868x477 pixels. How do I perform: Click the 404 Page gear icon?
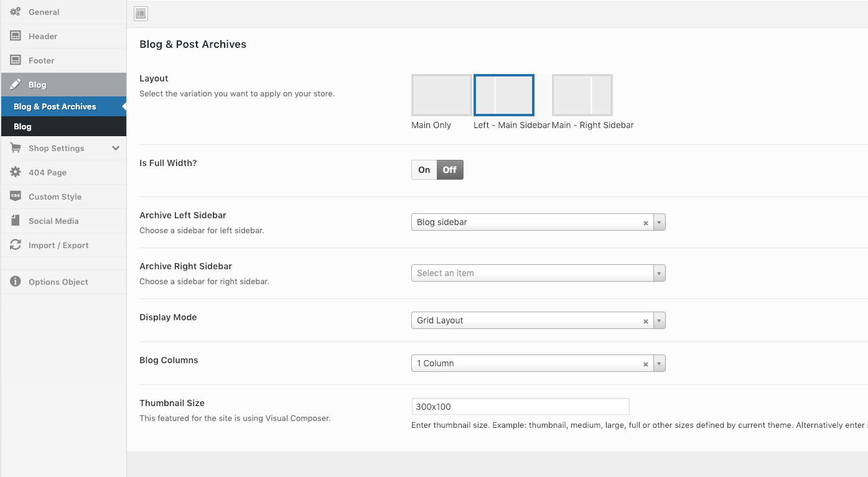[16, 172]
